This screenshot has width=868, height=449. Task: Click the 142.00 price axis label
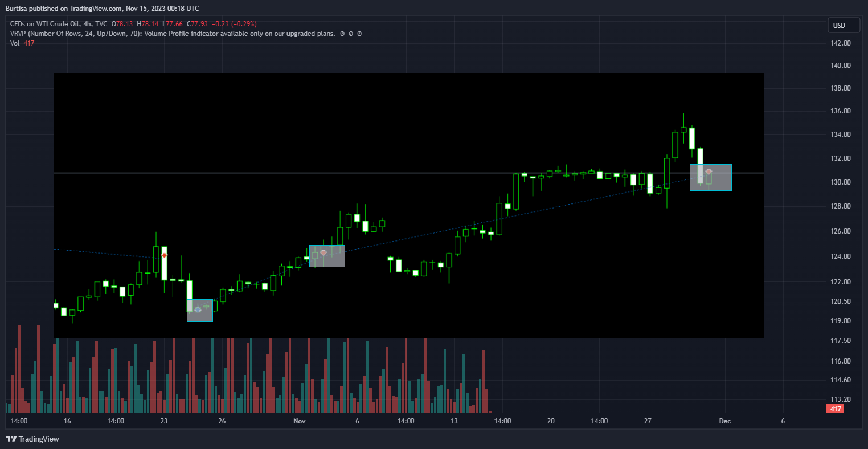click(841, 43)
